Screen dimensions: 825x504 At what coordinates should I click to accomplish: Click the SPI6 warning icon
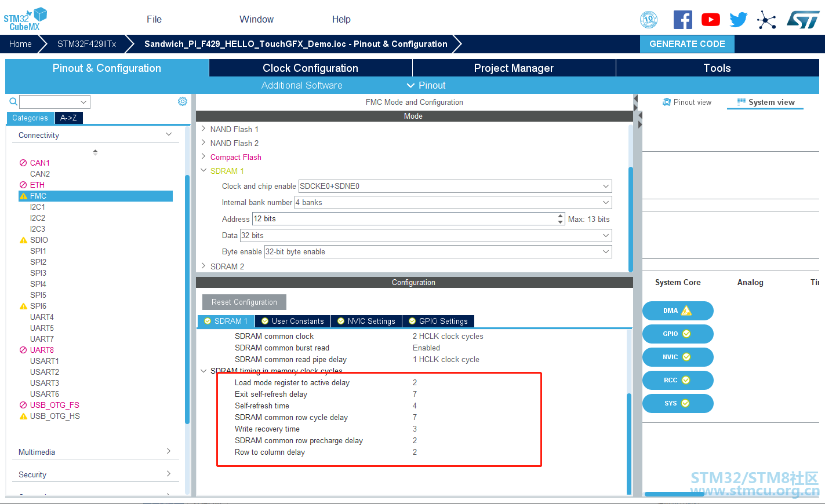(24, 306)
